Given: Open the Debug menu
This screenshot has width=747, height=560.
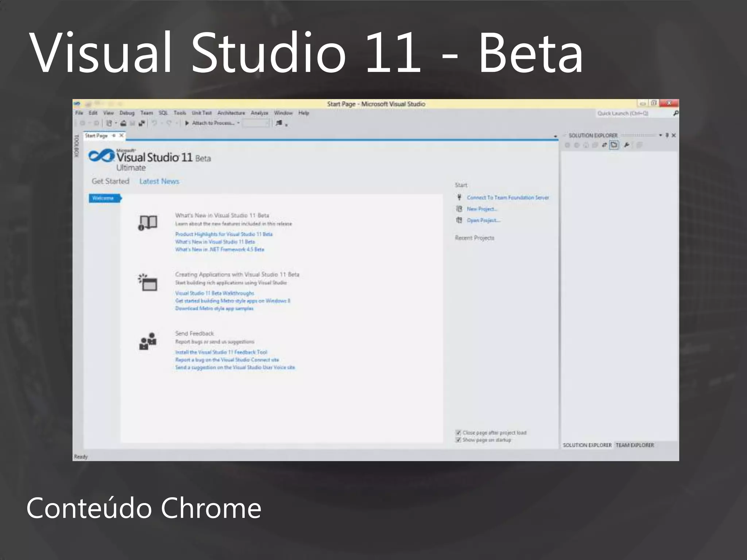Looking at the screenshot, I should coord(127,113).
